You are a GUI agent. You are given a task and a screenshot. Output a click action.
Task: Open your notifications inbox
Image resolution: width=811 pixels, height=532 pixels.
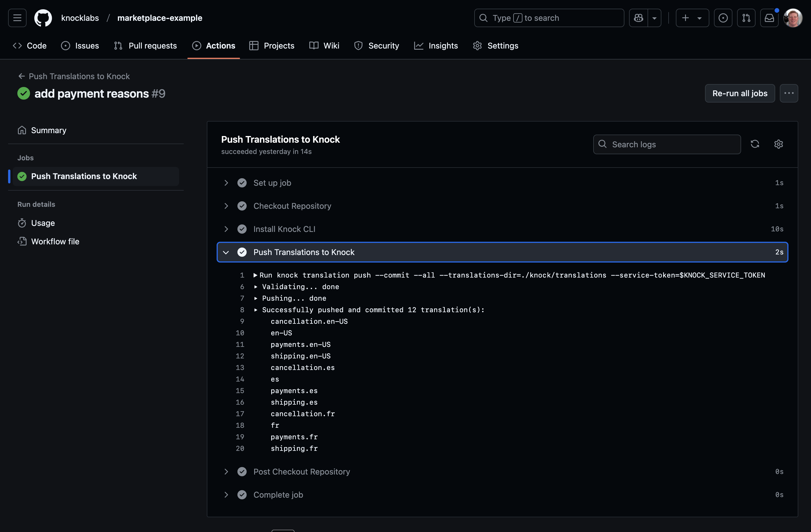coord(769,18)
